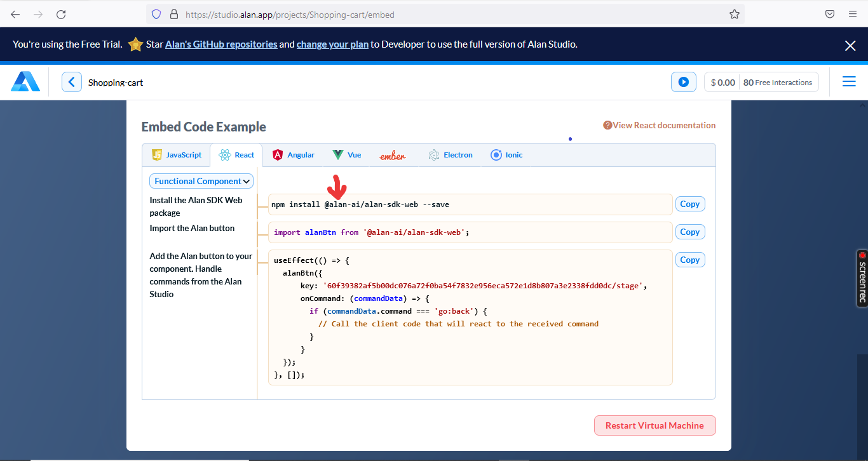Open the Ionic tab
This screenshot has width=868, height=461.
[x=506, y=155]
